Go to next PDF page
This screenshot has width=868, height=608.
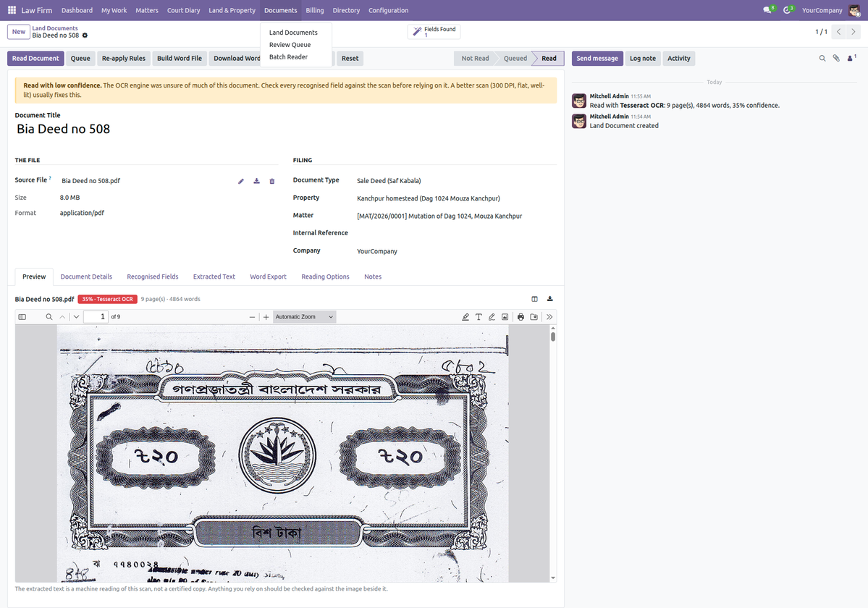(x=77, y=317)
